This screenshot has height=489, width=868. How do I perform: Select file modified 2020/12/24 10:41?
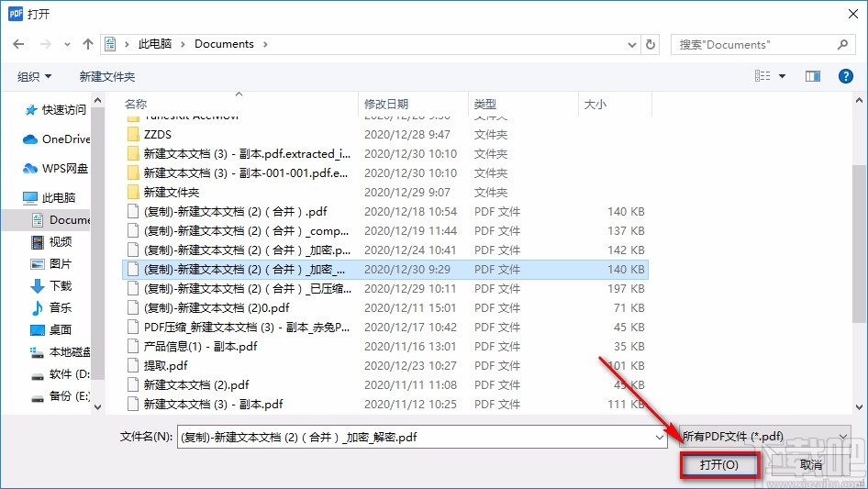[x=386, y=250]
